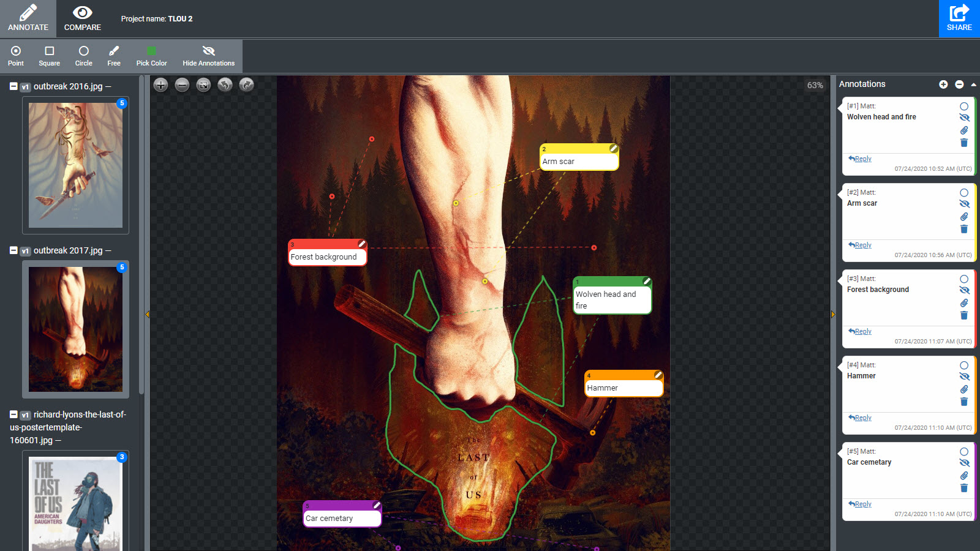This screenshot has width=980, height=551.
Task: Mark annotation #1 Wolven head as resolved
Action: (x=964, y=107)
